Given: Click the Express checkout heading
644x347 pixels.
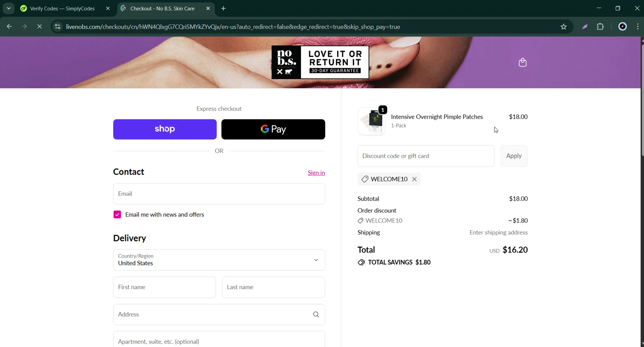Looking at the screenshot, I should click(219, 109).
